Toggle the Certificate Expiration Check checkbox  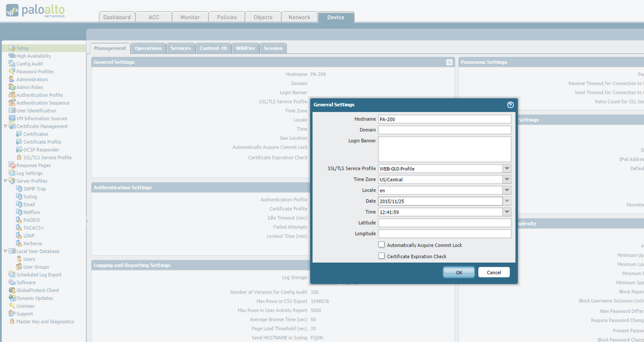(381, 256)
